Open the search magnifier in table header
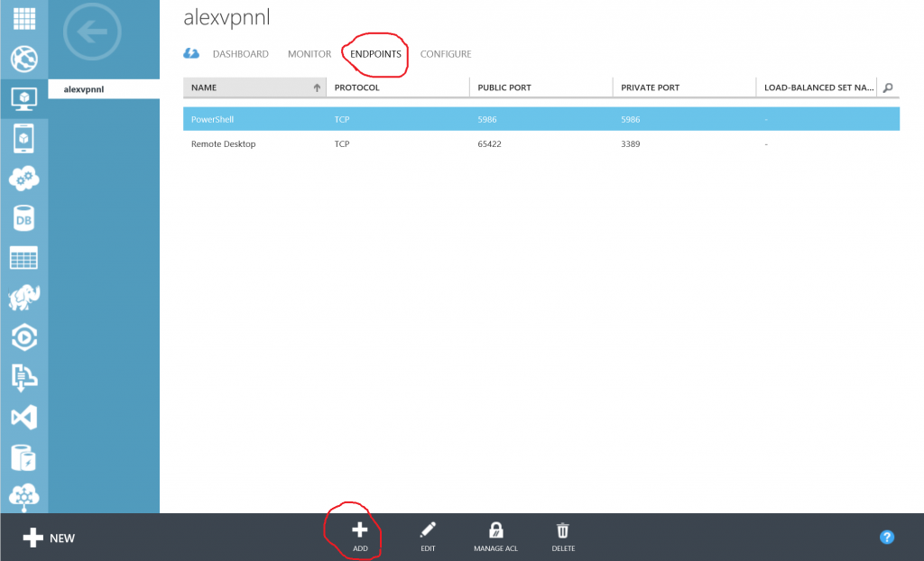Screen dimensions: 924x561 pos(888,87)
